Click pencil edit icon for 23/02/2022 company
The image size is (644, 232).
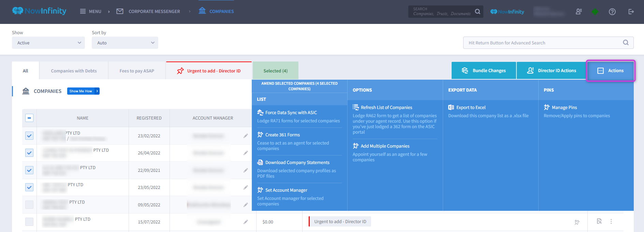(x=246, y=136)
